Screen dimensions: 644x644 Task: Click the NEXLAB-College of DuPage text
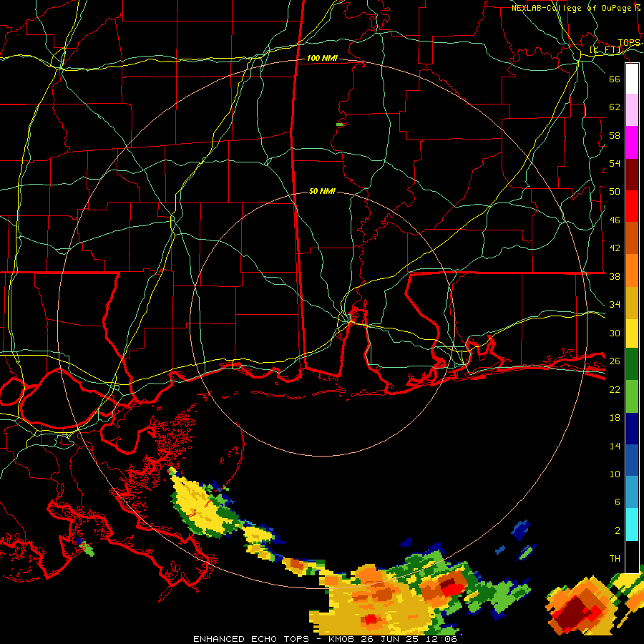tap(571, 8)
